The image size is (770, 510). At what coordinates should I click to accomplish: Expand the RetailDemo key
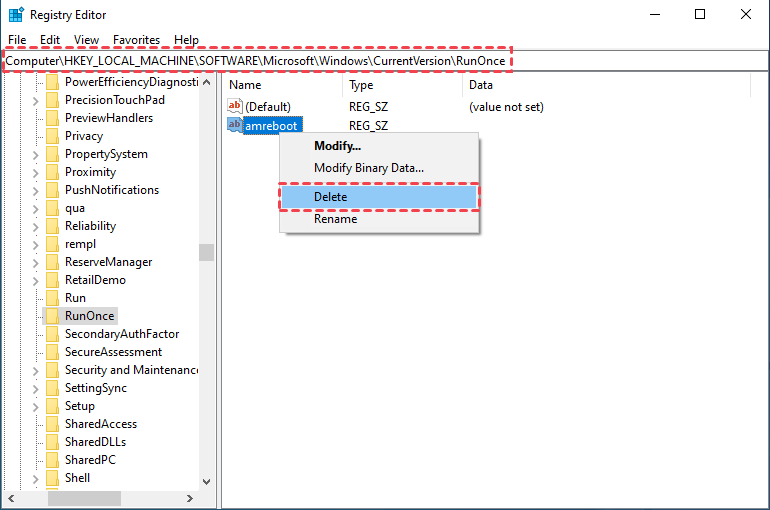point(35,281)
